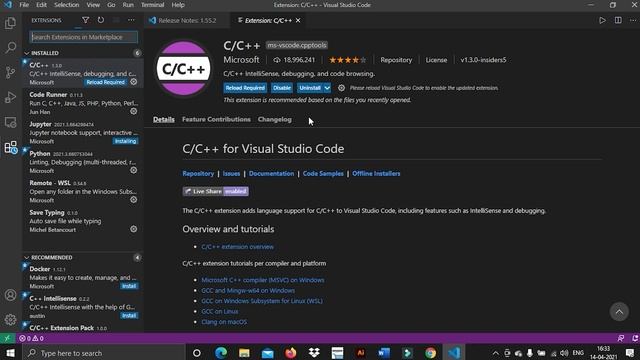Click the filter extensions icon
This screenshot has height=360, width=640.
85,20
